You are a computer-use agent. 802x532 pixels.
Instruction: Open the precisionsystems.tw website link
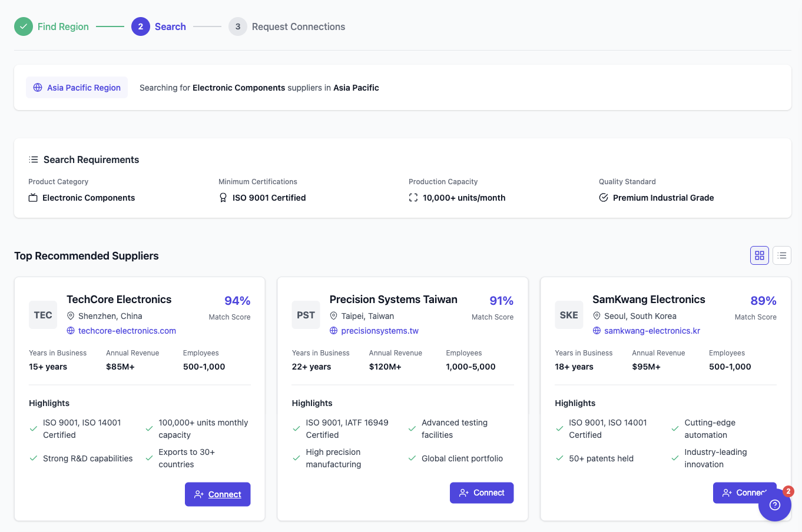pyautogui.click(x=379, y=331)
